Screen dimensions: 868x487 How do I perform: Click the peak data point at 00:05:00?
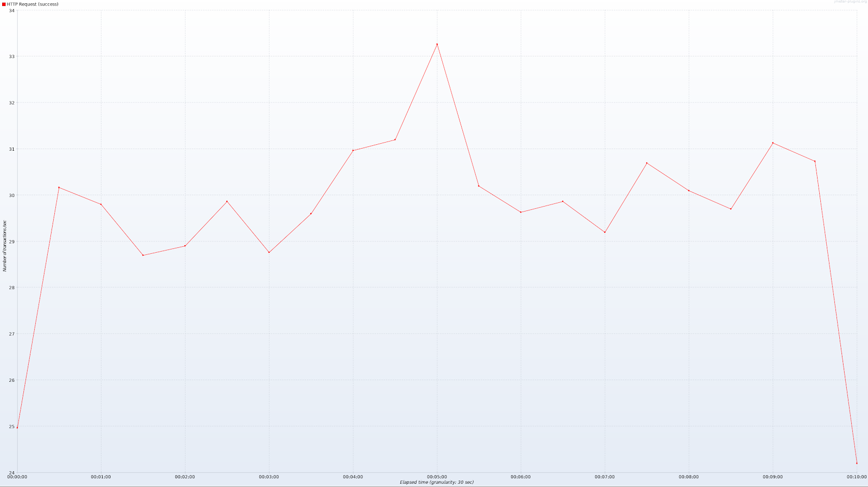click(x=437, y=44)
